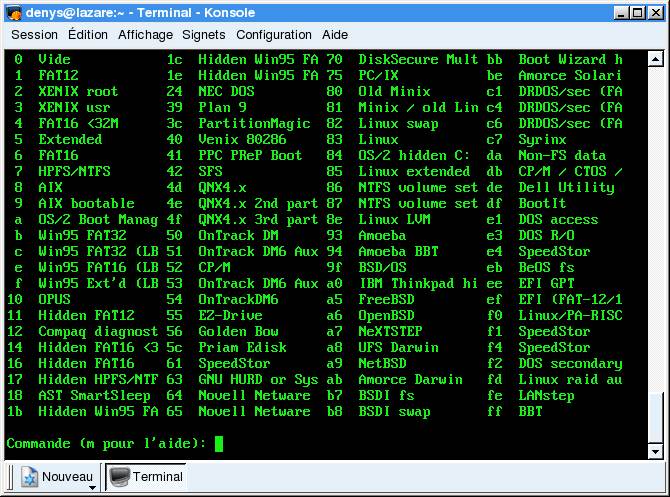The image size is (670, 497).
Task: Click the 'EZ-Drive' entry
Action: point(230,315)
